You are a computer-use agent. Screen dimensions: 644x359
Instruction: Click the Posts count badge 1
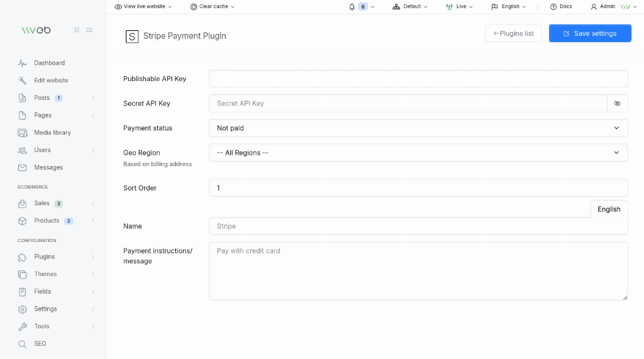click(x=58, y=97)
